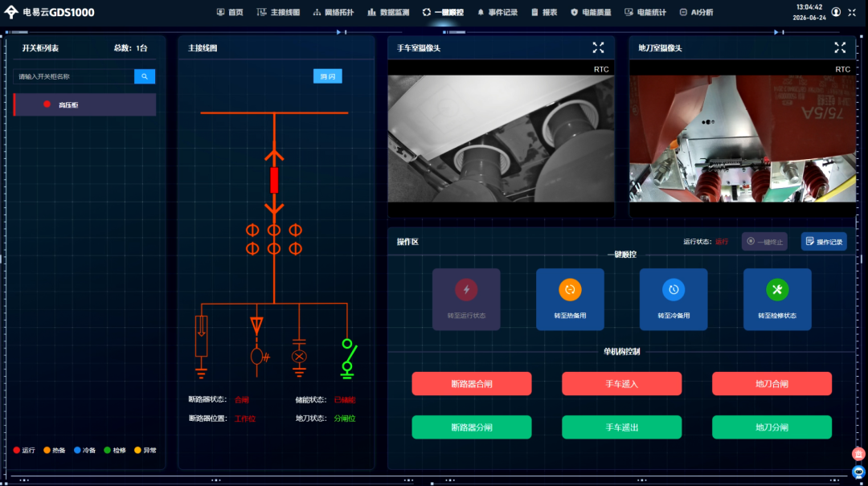Click the 转至冷备用 blue clock icon
This screenshot has height=486, width=868.
point(674,289)
